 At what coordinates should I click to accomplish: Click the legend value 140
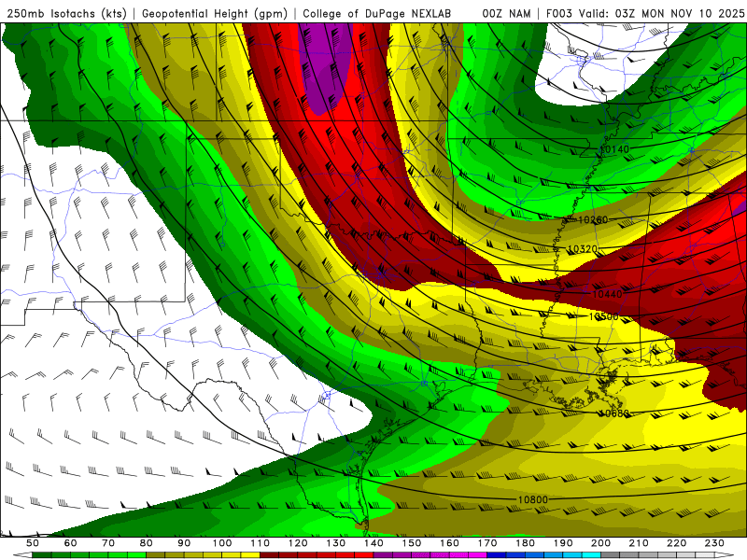pos(373,543)
